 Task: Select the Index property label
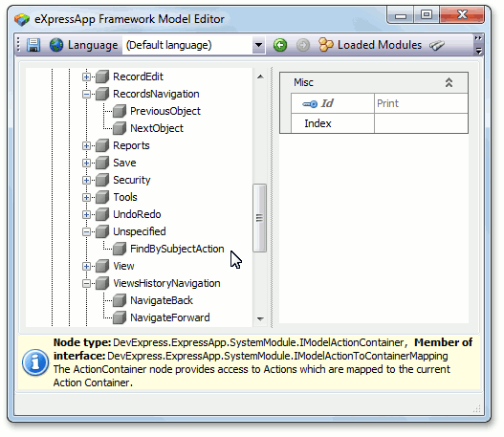click(x=318, y=123)
